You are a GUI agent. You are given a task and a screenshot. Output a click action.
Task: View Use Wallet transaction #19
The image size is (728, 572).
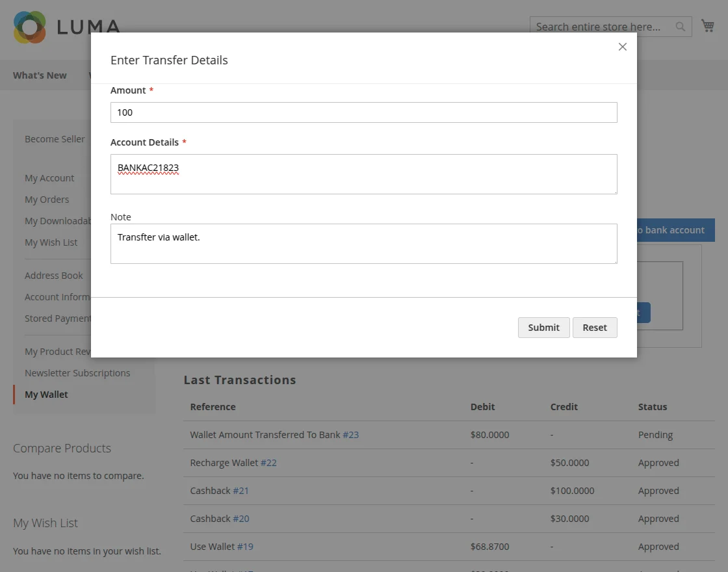[x=245, y=546]
